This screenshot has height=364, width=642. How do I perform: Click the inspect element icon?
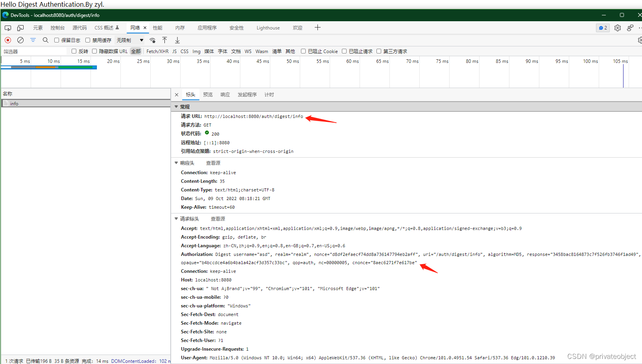[8, 28]
